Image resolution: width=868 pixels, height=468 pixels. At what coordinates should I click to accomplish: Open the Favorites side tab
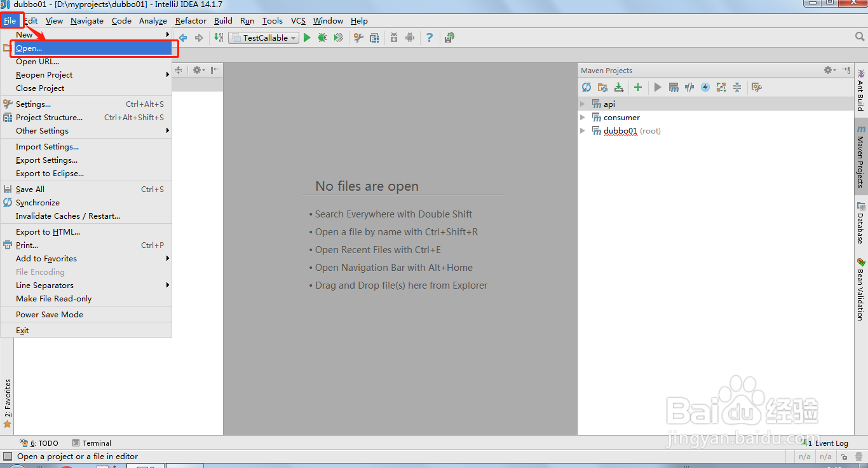(8, 404)
